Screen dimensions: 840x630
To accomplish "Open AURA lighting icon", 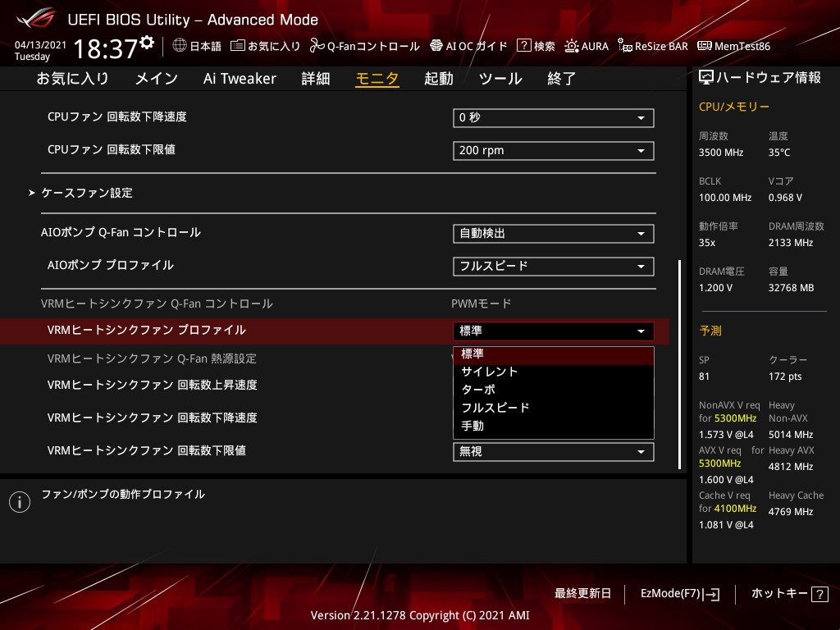I will 572,46.
